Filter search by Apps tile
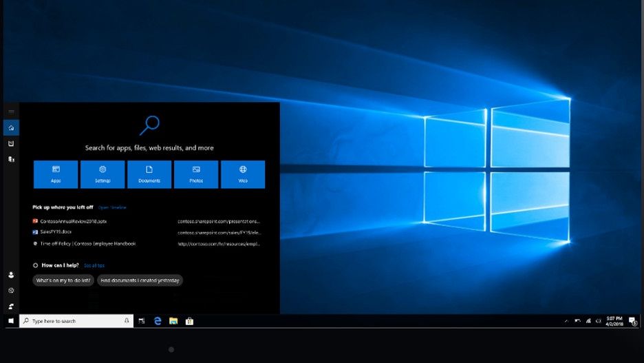 tap(56, 175)
